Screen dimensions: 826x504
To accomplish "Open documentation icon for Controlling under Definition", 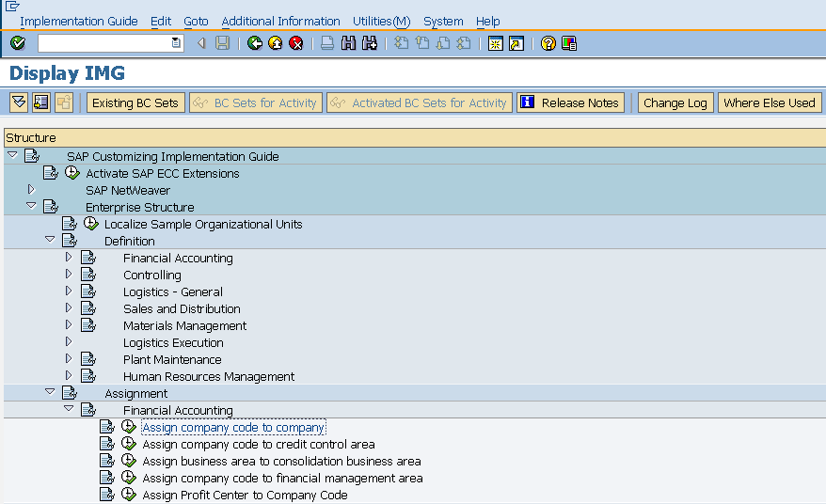I will tap(88, 274).
